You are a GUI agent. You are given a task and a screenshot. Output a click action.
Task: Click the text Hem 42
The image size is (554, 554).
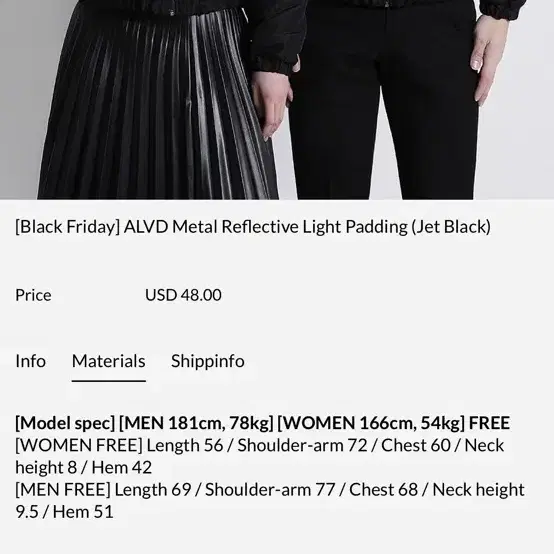(122, 467)
